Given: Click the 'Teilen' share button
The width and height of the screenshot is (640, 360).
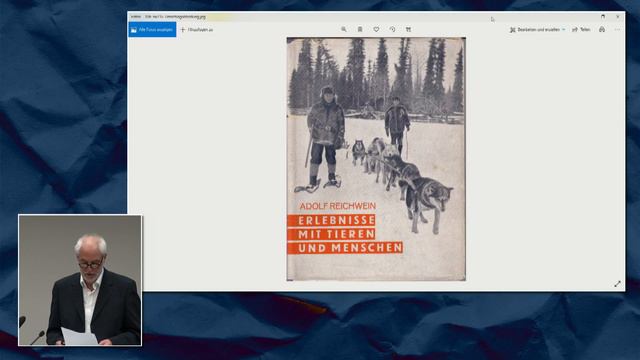Looking at the screenshot, I should coord(581,30).
